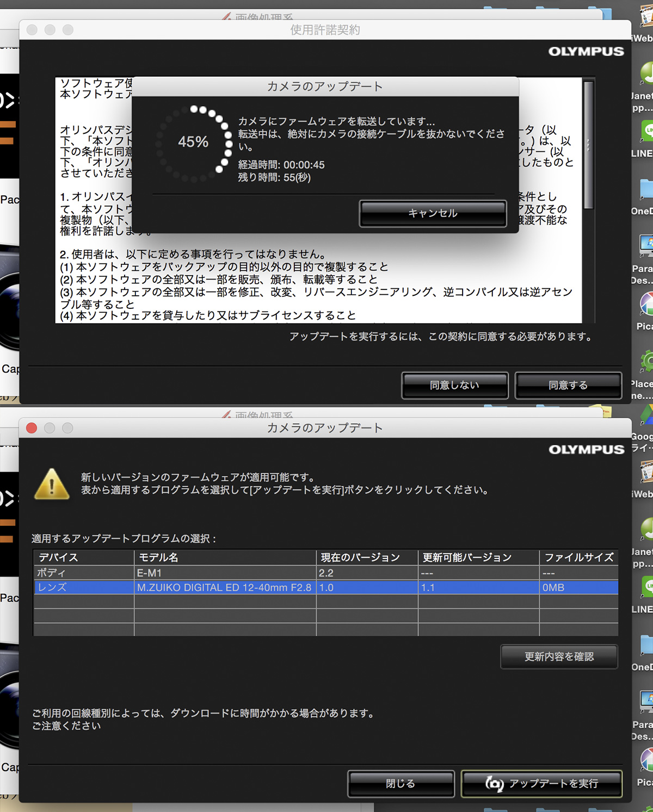This screenshot has height=812, width=653.
Task: Click the 更新可能バージョン column header
Action: point(478,557)
